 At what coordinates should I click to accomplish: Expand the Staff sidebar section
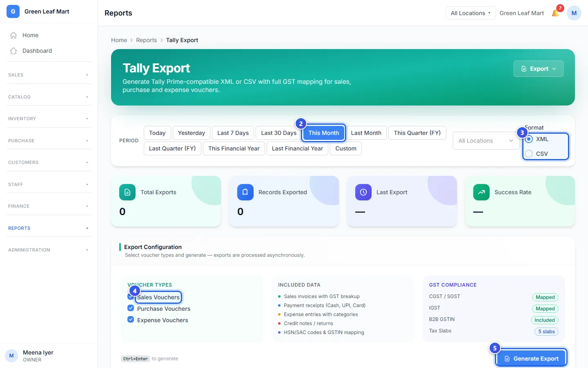pos(49,184)
